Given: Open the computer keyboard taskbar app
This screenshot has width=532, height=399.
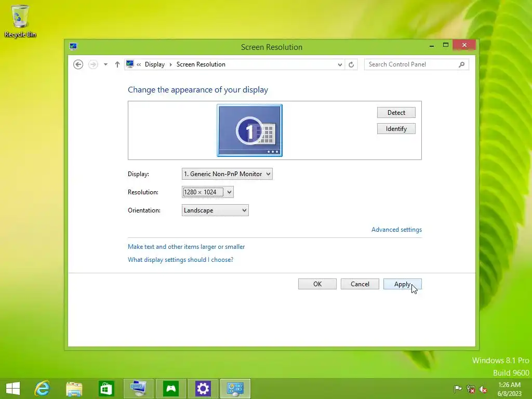Looking at the screenshot, I should tap(138, 389).
